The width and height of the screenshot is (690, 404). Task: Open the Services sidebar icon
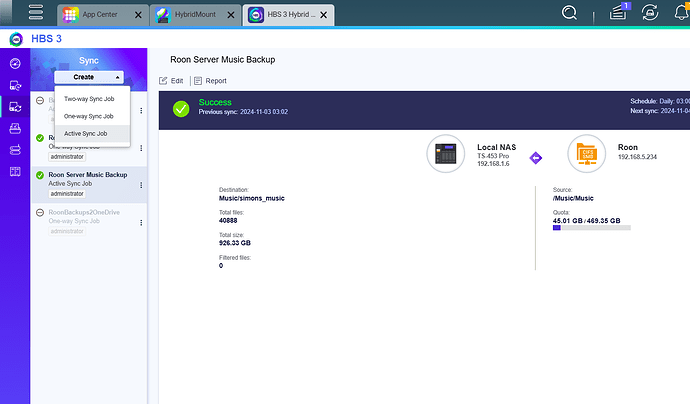15,129
